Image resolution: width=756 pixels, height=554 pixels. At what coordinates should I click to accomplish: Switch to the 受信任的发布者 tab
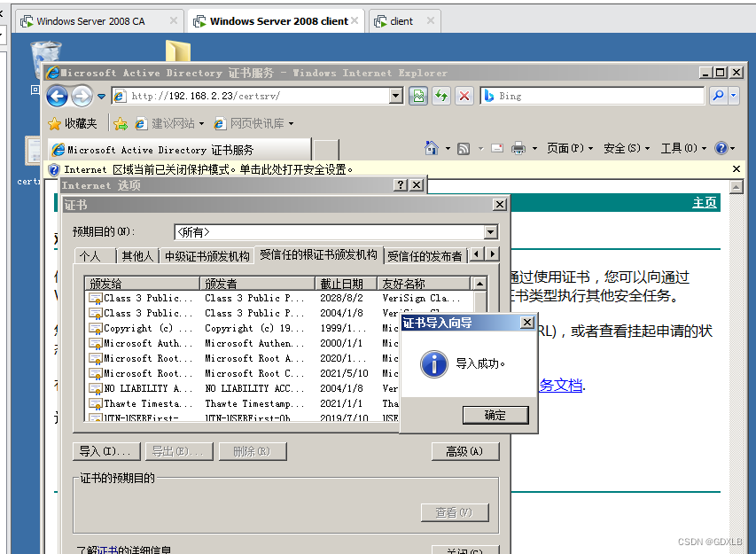click(x=425, y=256)
